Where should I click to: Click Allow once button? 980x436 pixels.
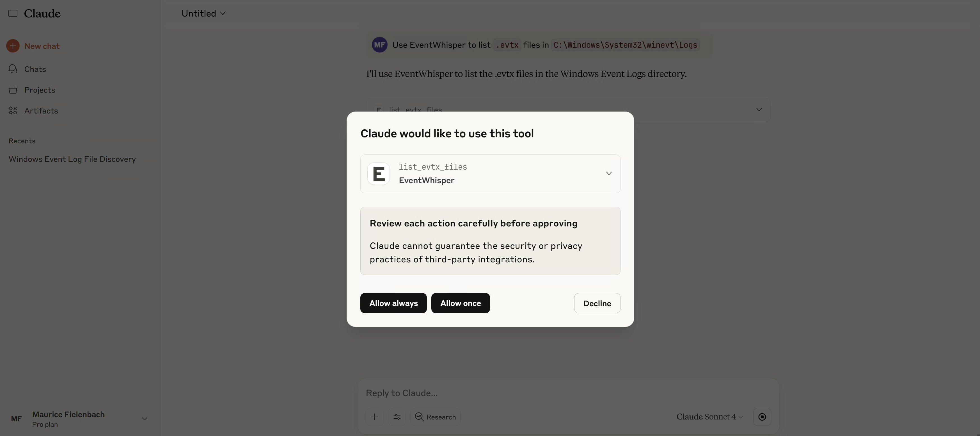pyautogui.click(x=460, y=303)
